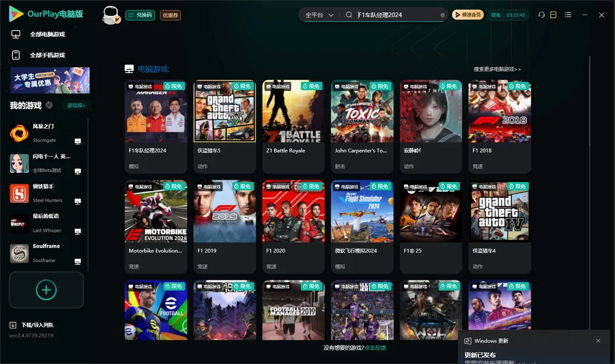Close the Windows 更新 notification

[x=598, y=341]
